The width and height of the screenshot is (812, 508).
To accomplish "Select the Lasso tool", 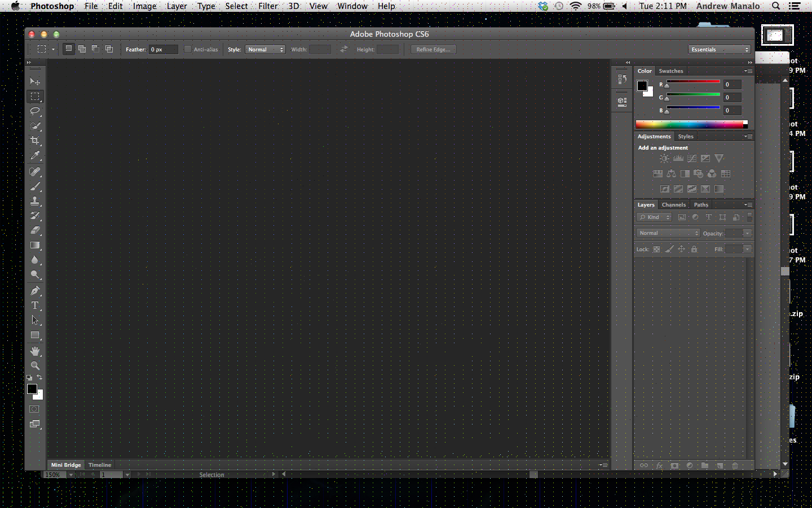I will pos(35,111).
